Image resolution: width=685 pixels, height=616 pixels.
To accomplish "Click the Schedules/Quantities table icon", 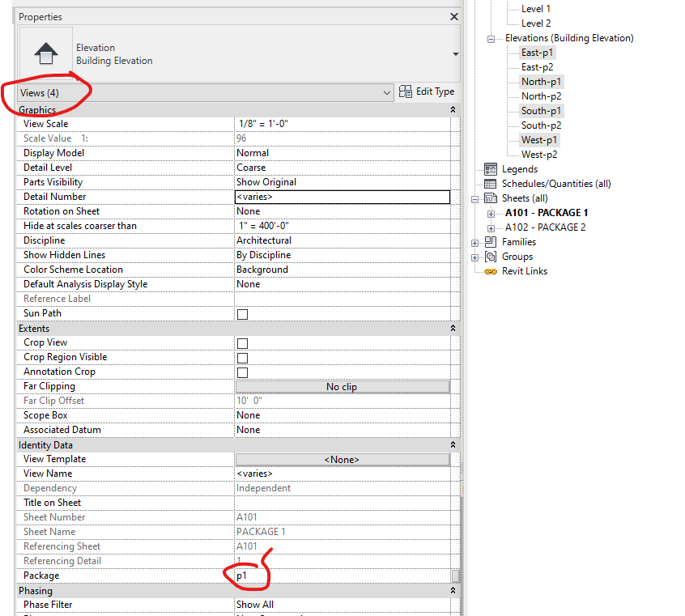I will click(491, 184).
